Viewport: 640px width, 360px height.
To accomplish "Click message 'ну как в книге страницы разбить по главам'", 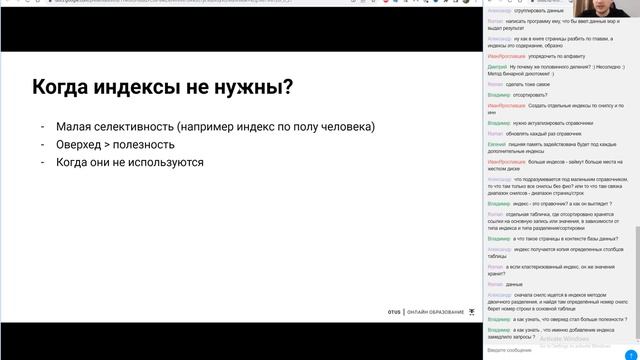I will coord(550,42).
